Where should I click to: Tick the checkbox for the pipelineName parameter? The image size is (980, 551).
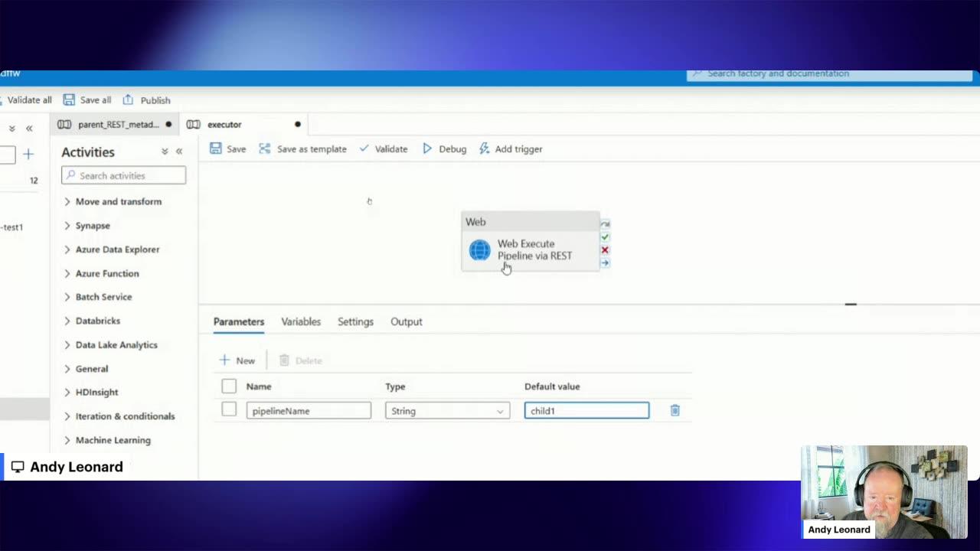pos(229,409)
